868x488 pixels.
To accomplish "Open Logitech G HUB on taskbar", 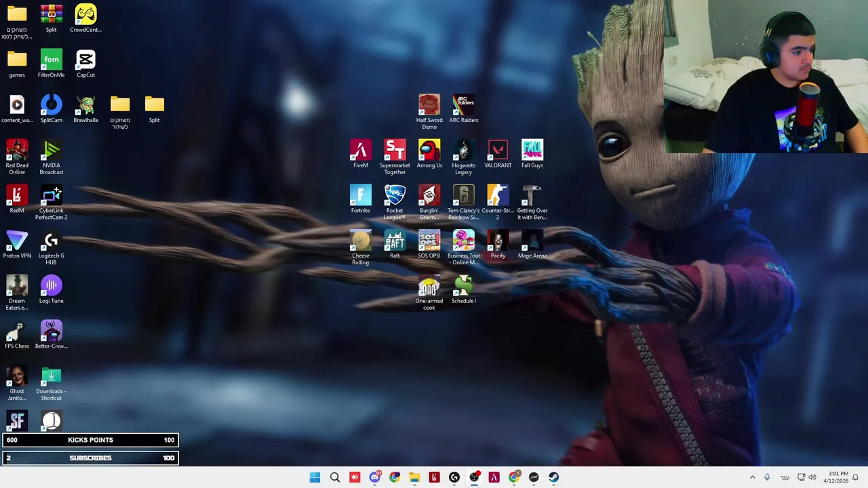I will coord(454,477).
